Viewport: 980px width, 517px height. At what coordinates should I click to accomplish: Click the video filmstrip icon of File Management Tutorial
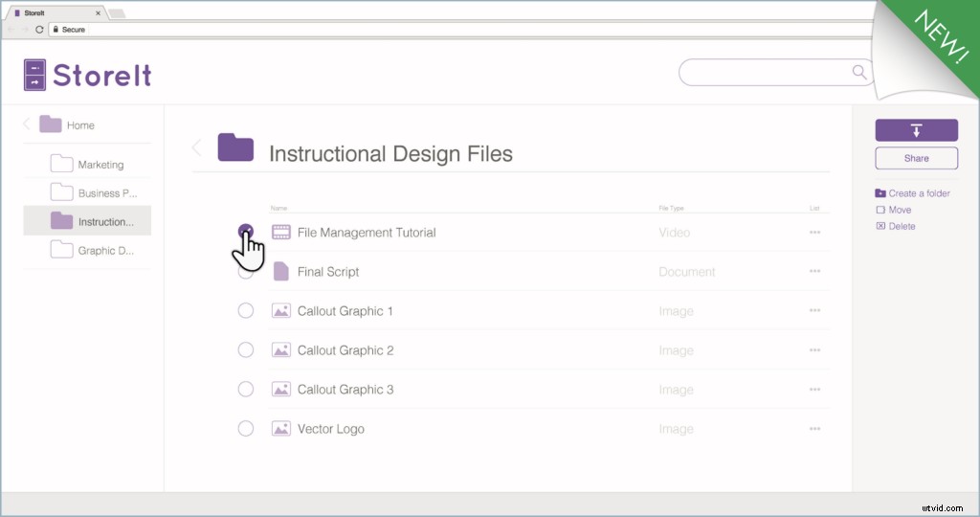tap(281, 232)
